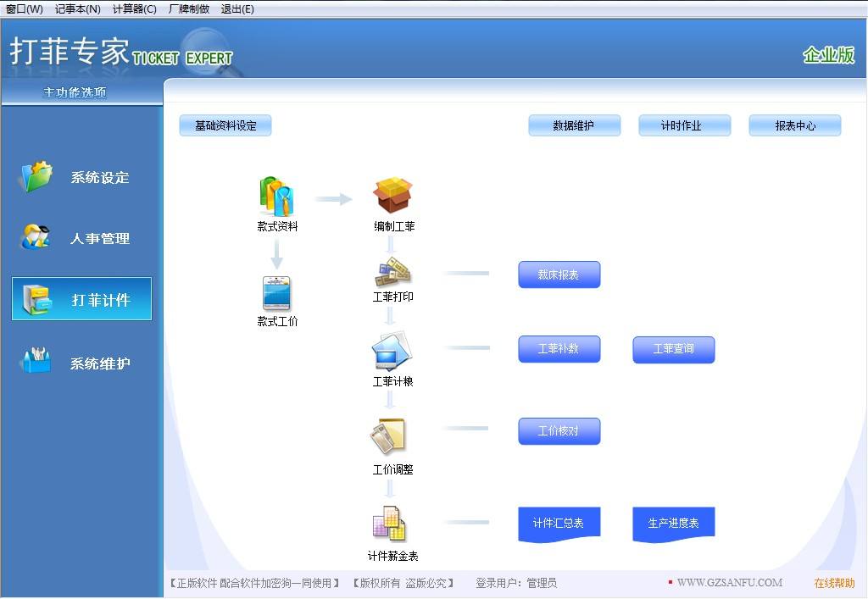Click the 系统维护 toolbox icon
Screen dimensions: 868x599
click(x=36, y=360)
